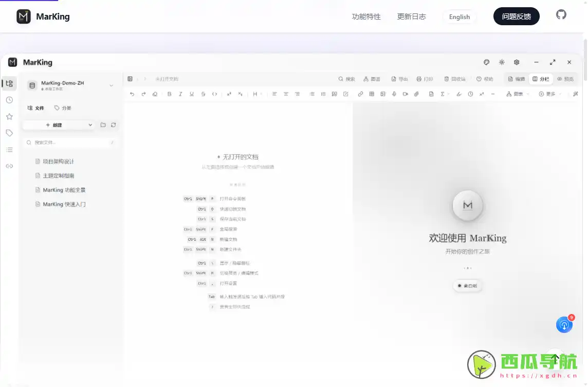Expand the MarKing-Demo-ZH workspace dropdown
588x387 pixels.
pyautogui.click(x=112, y=85)
